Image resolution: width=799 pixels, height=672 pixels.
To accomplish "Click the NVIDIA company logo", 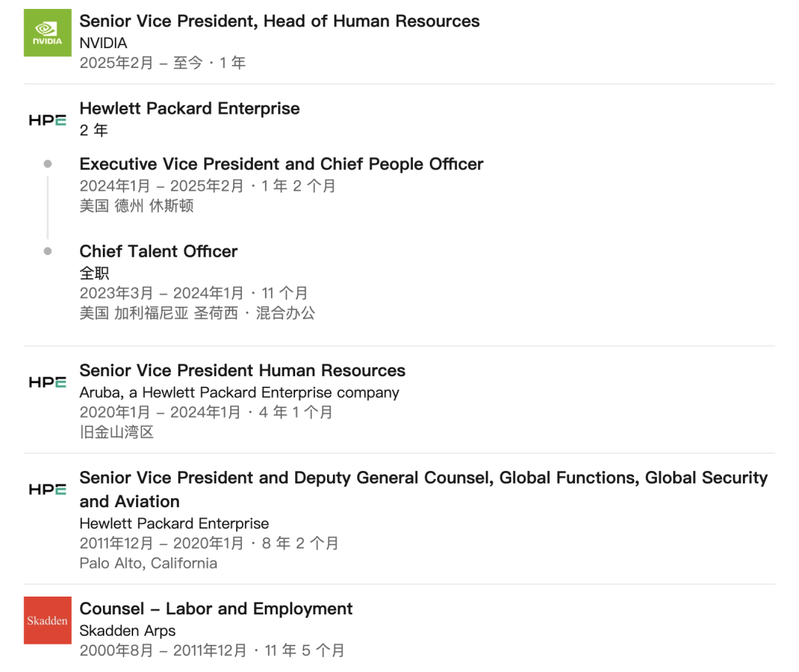I will click(47, 33).
